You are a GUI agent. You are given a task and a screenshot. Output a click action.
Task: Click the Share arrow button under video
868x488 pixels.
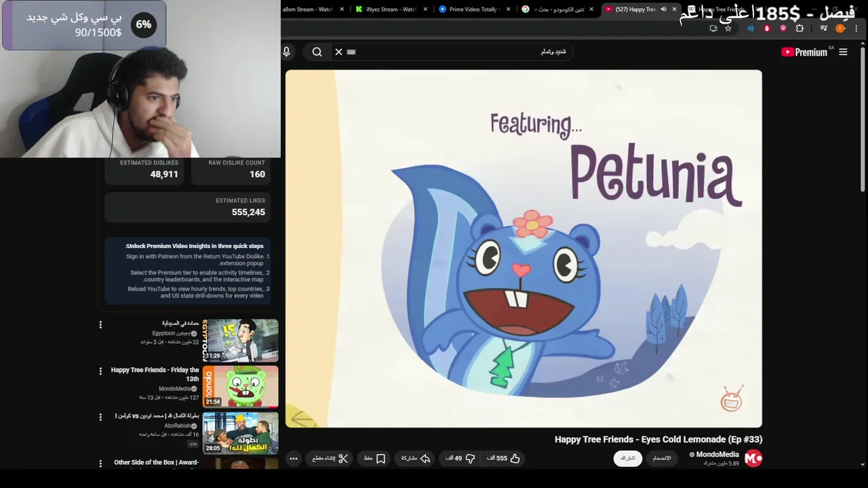click(x=416, y=459)
